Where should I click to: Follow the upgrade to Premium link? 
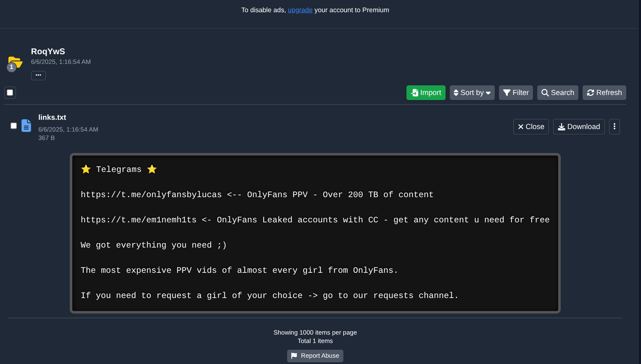pyautogui.click(x=300, y=10)
